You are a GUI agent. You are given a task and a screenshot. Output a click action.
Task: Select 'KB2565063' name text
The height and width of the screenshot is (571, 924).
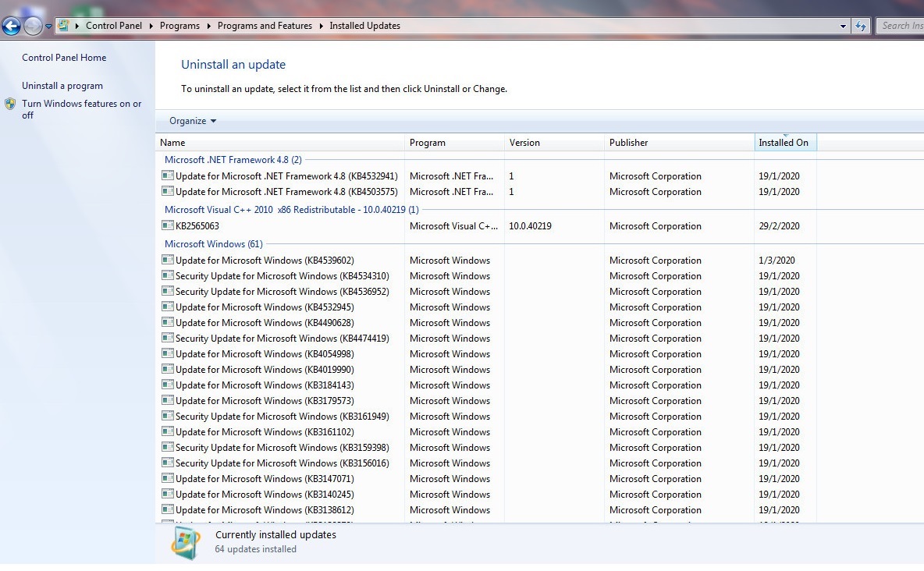(x=197, y=226)
